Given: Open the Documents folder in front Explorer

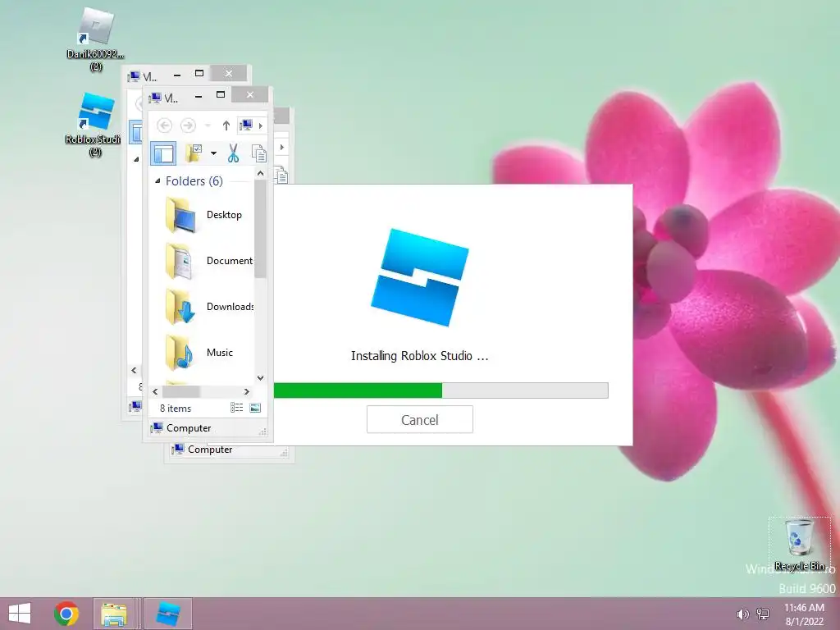Looking at the screenshot, I should coord(208,261).
